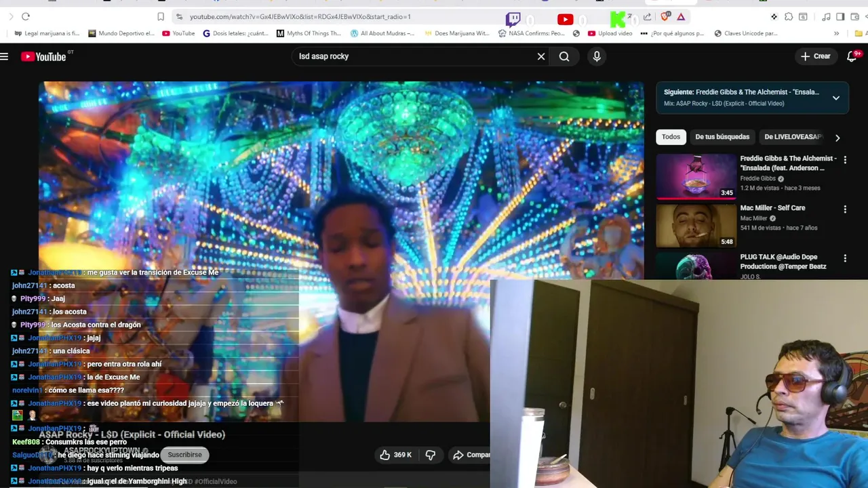Viewport: 868px width, 488px height.
Task: Open the 'Upload video' bookmark
Action: tap(610, 33)
